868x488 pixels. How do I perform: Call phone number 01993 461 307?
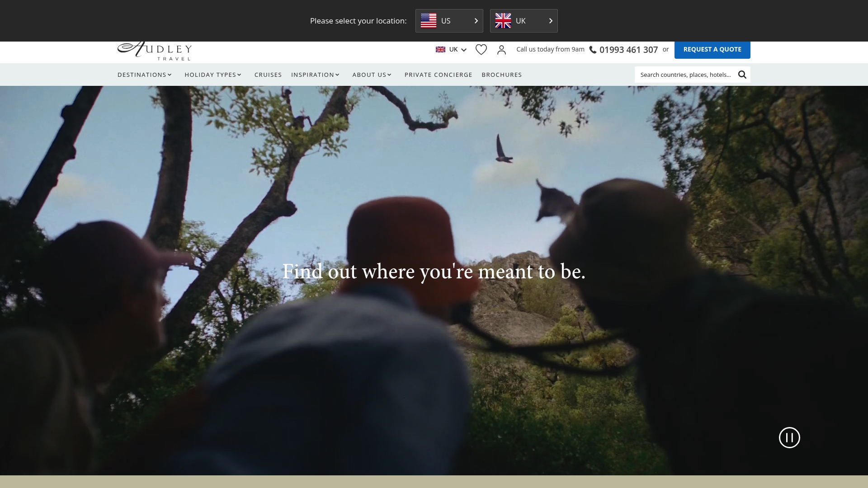pos(628,50)
